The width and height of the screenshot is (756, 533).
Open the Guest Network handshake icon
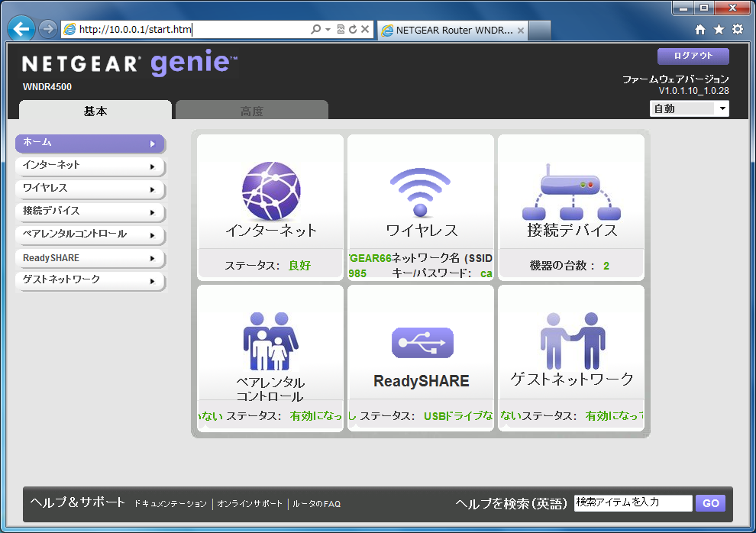[x=571, y=341]
